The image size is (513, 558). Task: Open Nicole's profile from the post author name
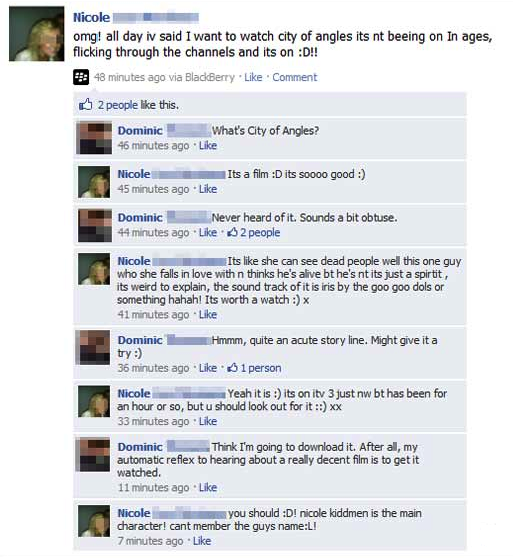pos(91,17)
